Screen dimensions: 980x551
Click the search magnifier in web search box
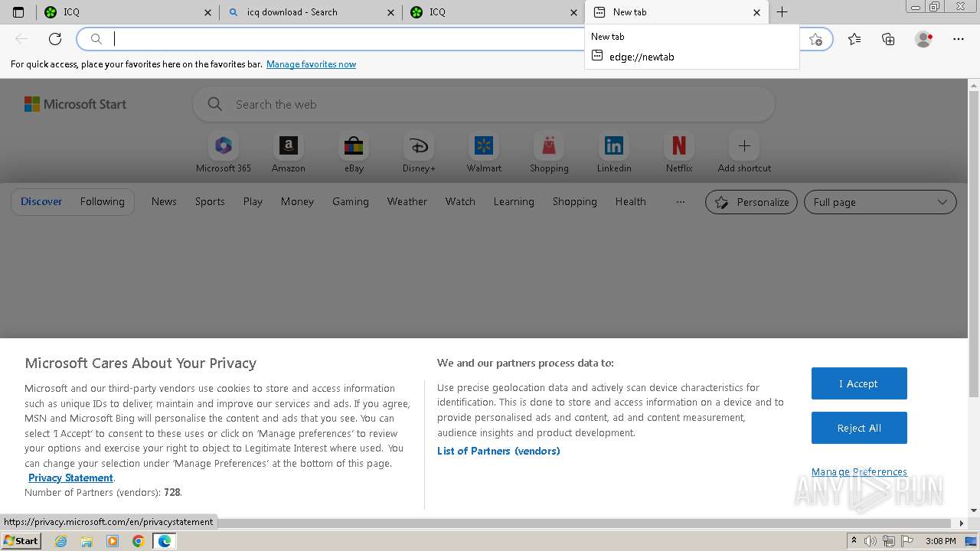[x=215, y=104]
